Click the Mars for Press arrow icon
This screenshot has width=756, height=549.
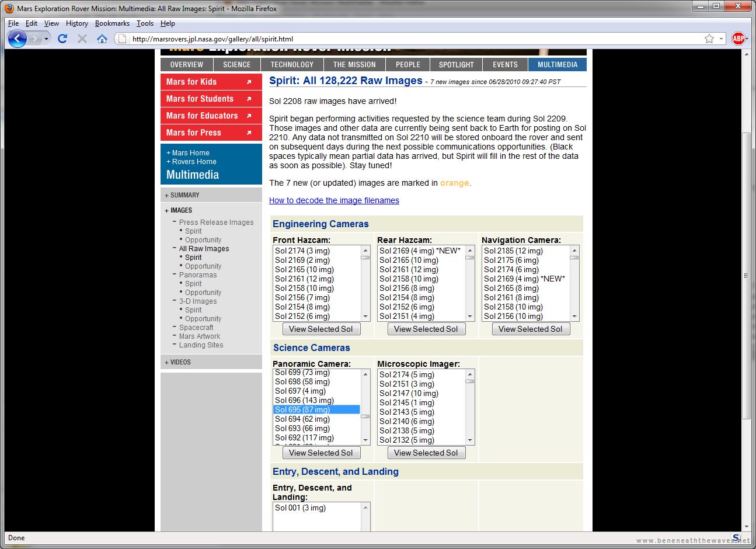point(249,133)
